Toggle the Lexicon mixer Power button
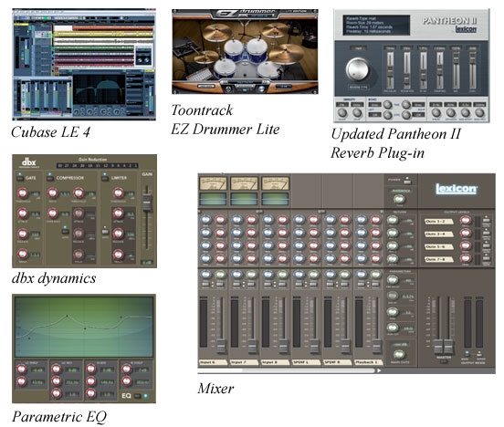Image resolution: width=504 pixels, height=427 pixels. [407, 181]
